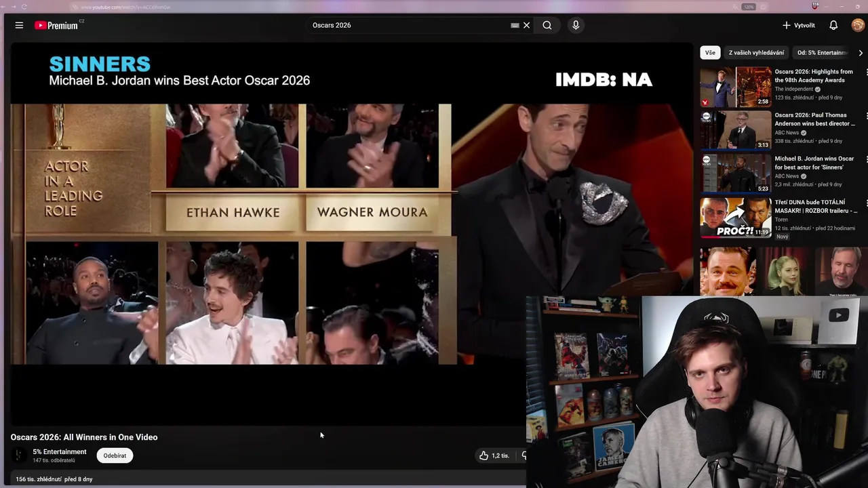Select the Vše filter chip
The height and width of the screenshot is (488, 868).
(x=710, y=52)
